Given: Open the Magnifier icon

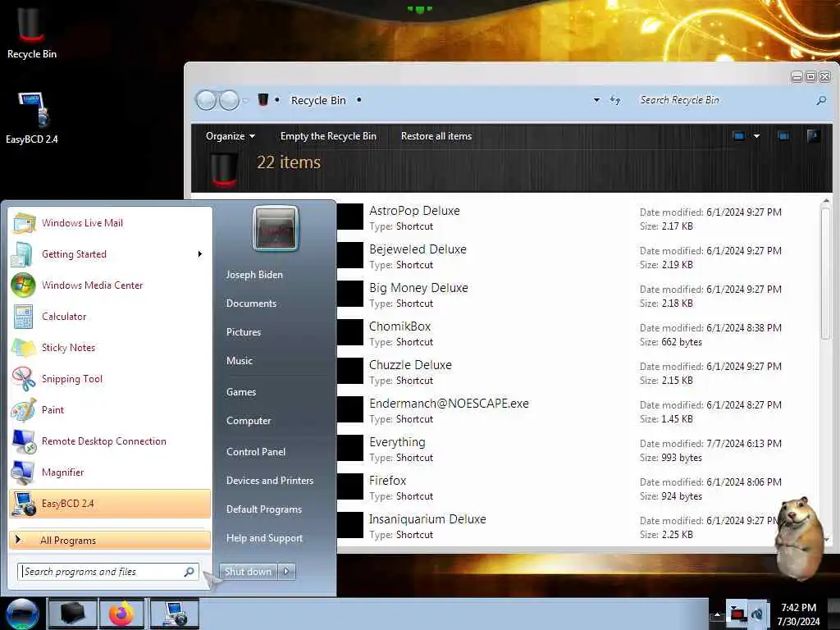Looking at the screenshot, I should (23, 472).
